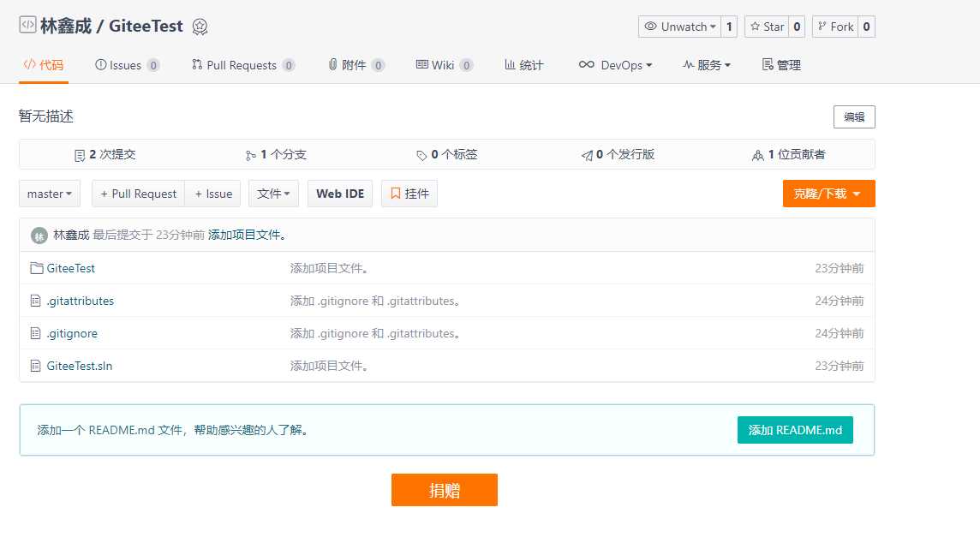Click the 林鑫成 avatar in commit row
The height and width of the screenshot is (543, 980).
click(x=39, y=236)
